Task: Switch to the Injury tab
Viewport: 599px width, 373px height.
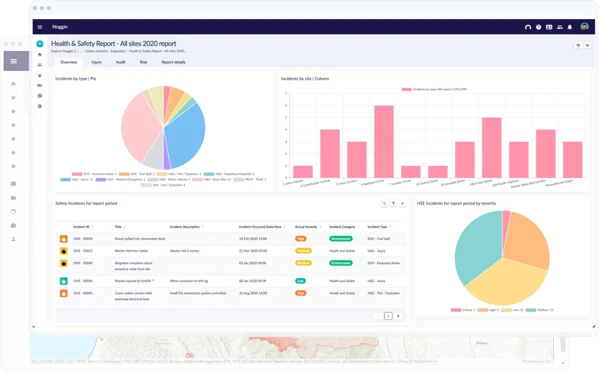Action: (x=96, y=62)
